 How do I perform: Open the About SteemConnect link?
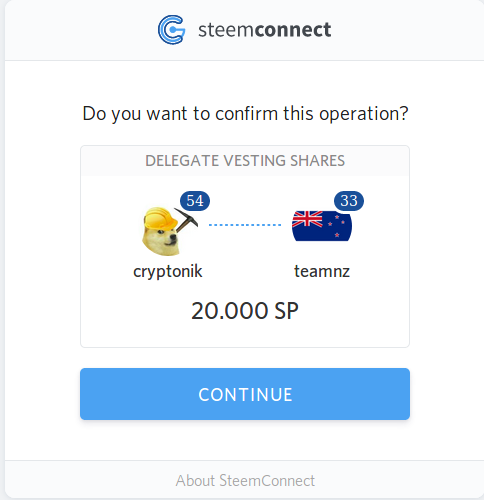click(x=245, y=481)
